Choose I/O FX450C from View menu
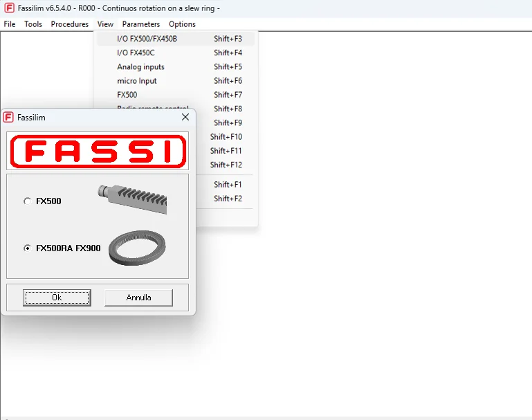 click(x=176, y=53)
